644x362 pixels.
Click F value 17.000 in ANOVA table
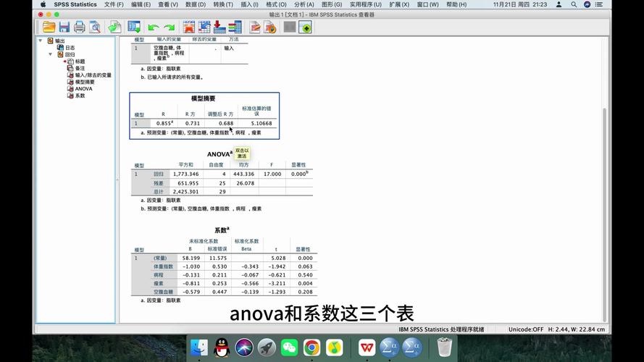tap(272, 174)
